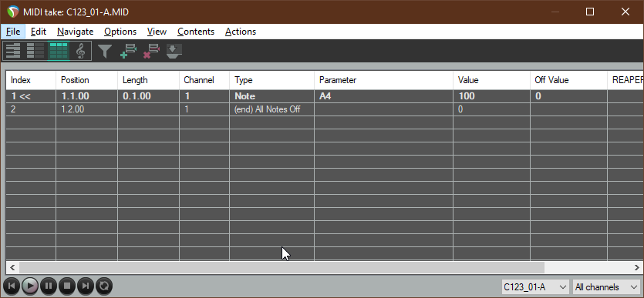
Task: Open the File menu
Action: point(13,32)
